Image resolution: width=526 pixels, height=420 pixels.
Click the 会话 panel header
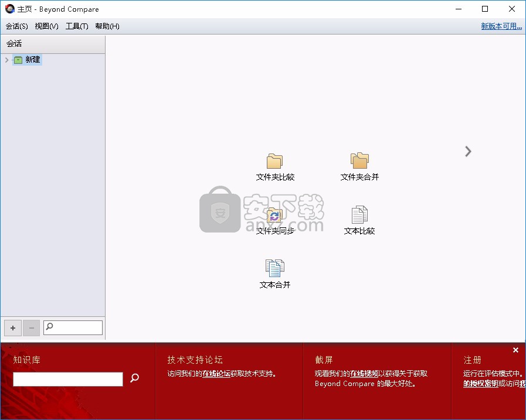pos(53,43)
